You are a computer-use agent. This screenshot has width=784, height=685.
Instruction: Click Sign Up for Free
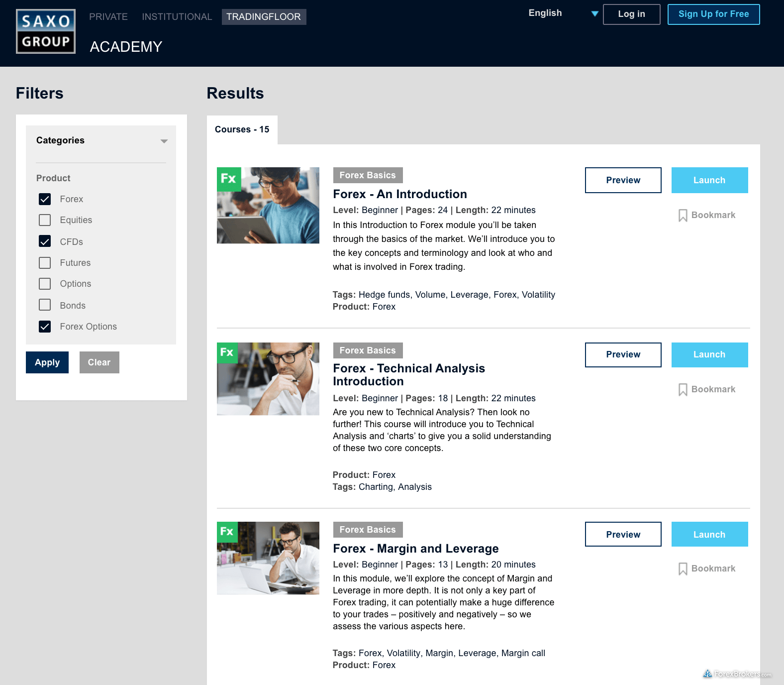pyautogui.click(x=714, y=14)
